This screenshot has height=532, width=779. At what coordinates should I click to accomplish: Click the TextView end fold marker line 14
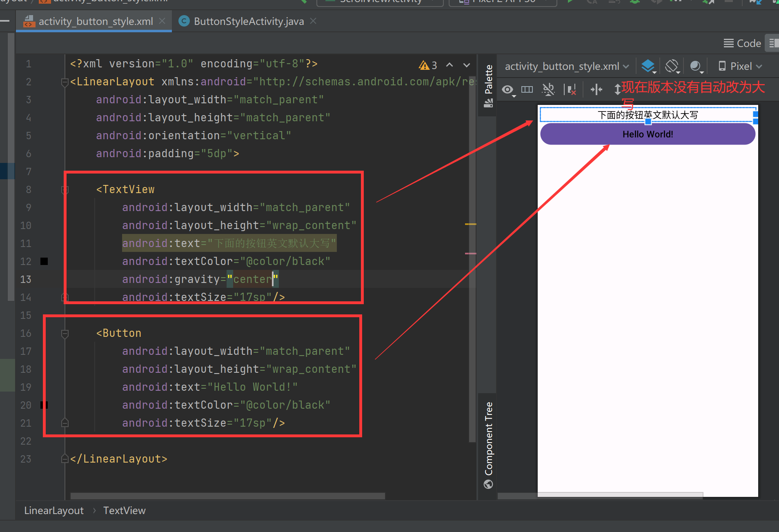[x=65, y=297]
